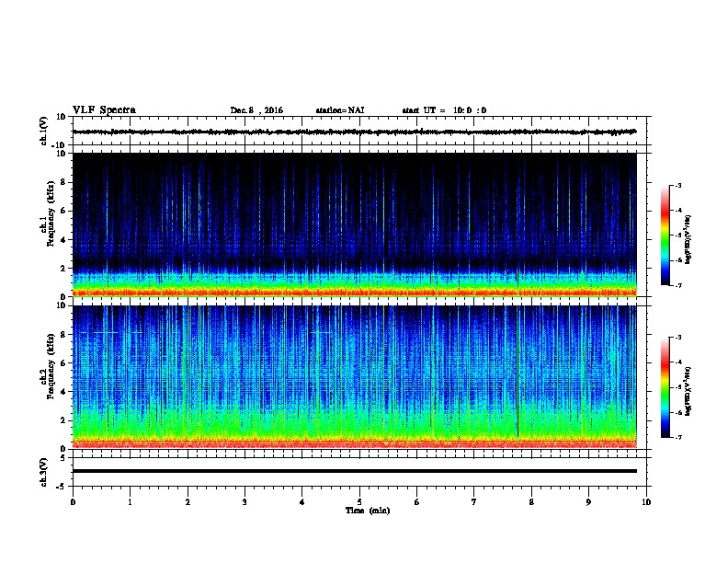
Task: Click the time axis tick label '5'
Action: pos(359,502)
